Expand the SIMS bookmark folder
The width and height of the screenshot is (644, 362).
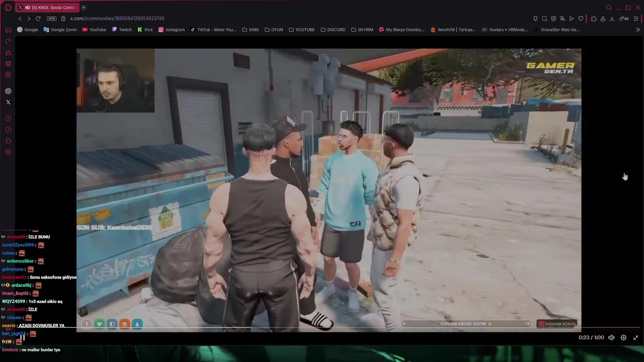[250, 30]
